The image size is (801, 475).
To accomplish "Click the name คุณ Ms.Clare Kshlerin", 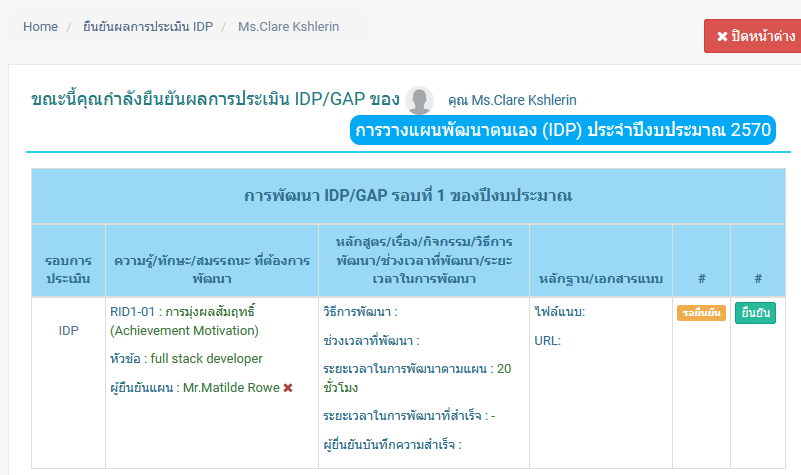I will (512, 100).
